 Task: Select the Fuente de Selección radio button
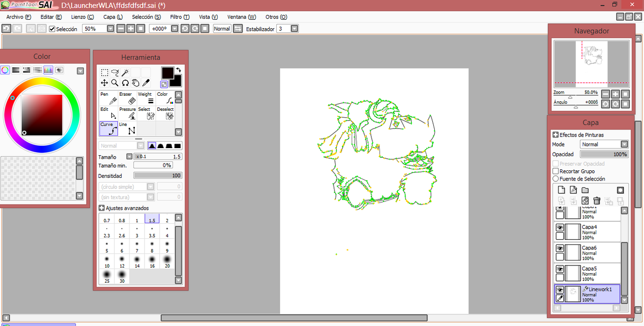(x=555, y=179)
